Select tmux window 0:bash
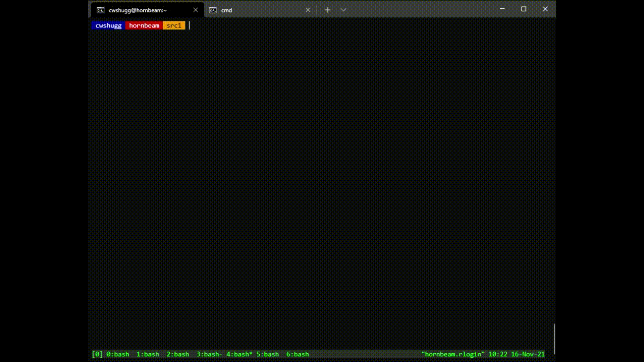644x362 pixels. [x=117, y=354]
